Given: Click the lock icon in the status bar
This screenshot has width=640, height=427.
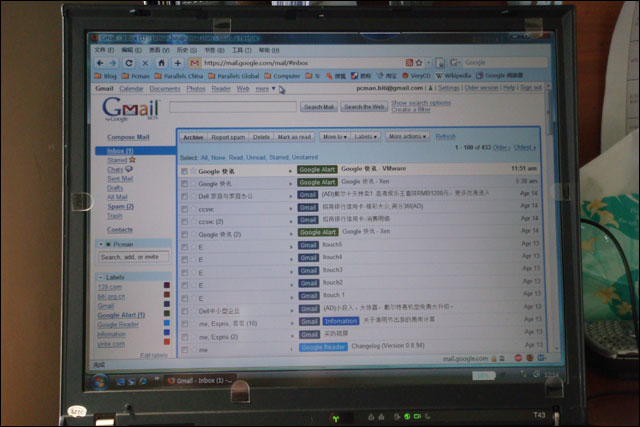Looking at the screenshot, I should tap(493, 358).
